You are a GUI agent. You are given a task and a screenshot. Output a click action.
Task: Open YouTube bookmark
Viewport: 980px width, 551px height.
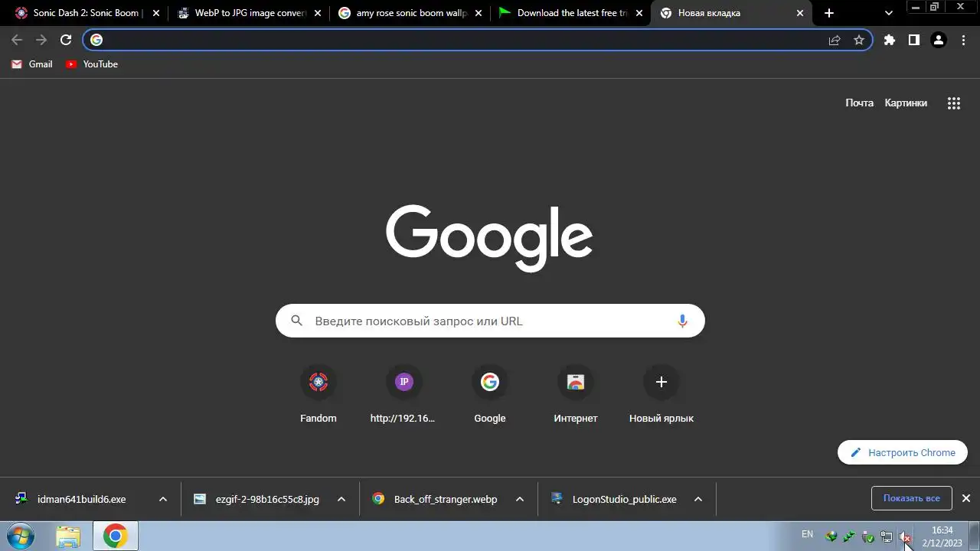coord(92,64)
